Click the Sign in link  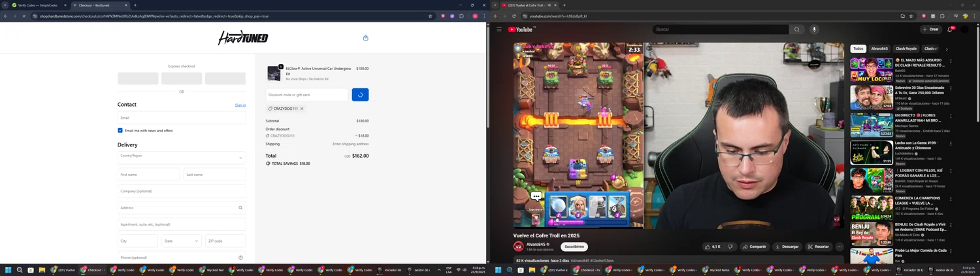point(240,105)
